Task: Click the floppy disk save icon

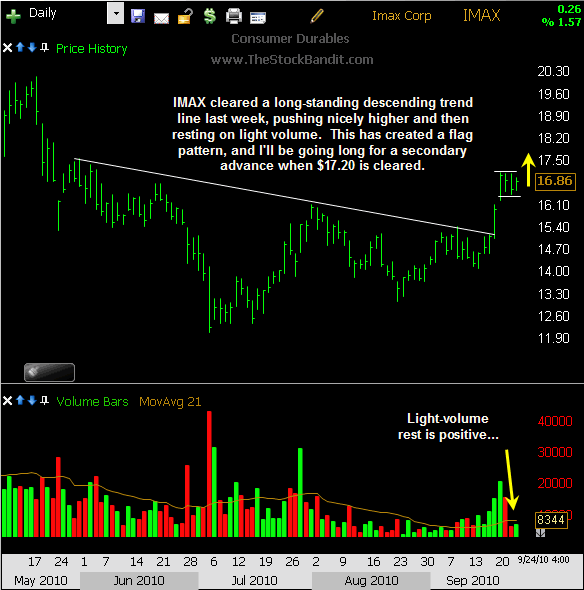Action: click(x=138, y=16)
